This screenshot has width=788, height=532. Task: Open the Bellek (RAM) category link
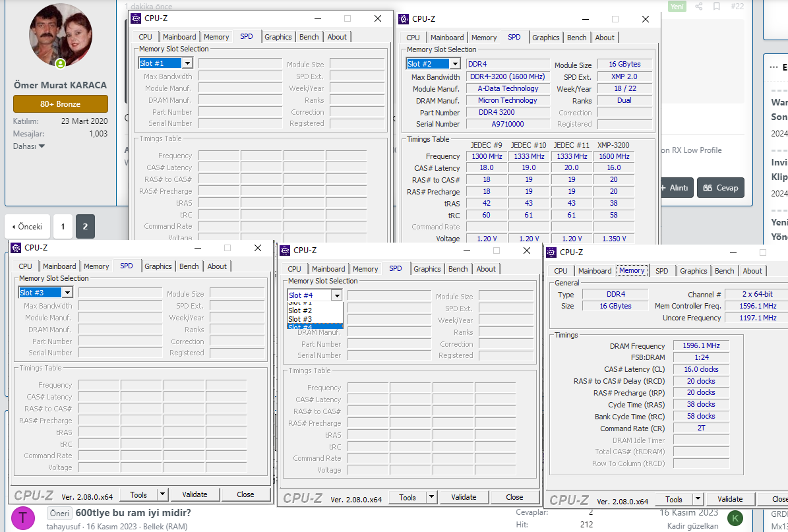point(166,527)
